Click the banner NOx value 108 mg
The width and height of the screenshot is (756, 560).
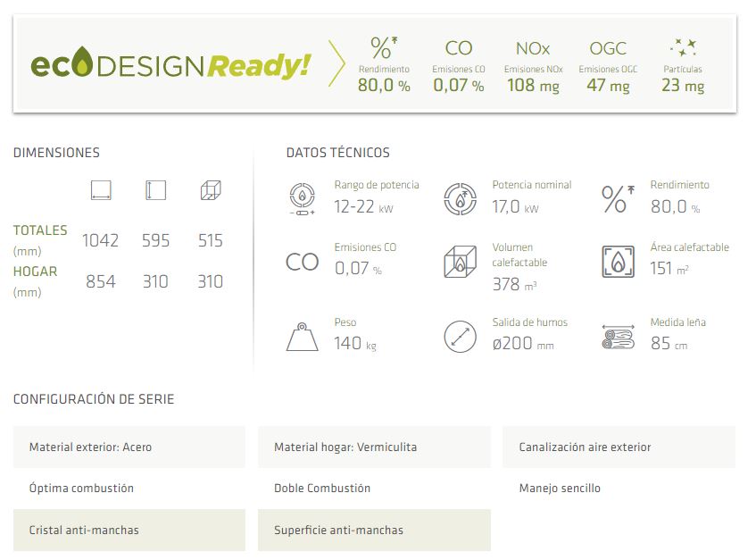pos(533,86)
